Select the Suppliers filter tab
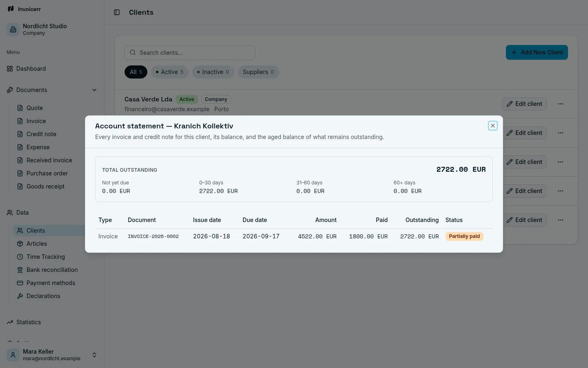588x368 pixels. (258, 72)
